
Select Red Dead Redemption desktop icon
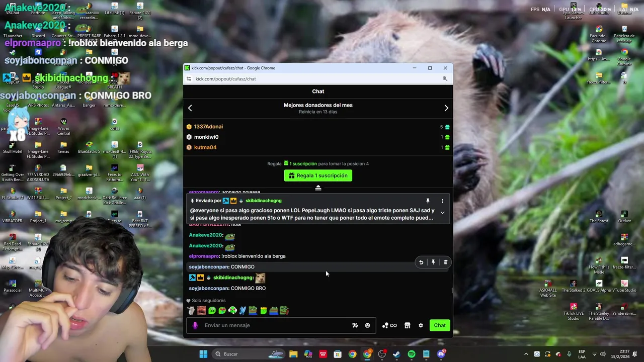tap(13, 242)
